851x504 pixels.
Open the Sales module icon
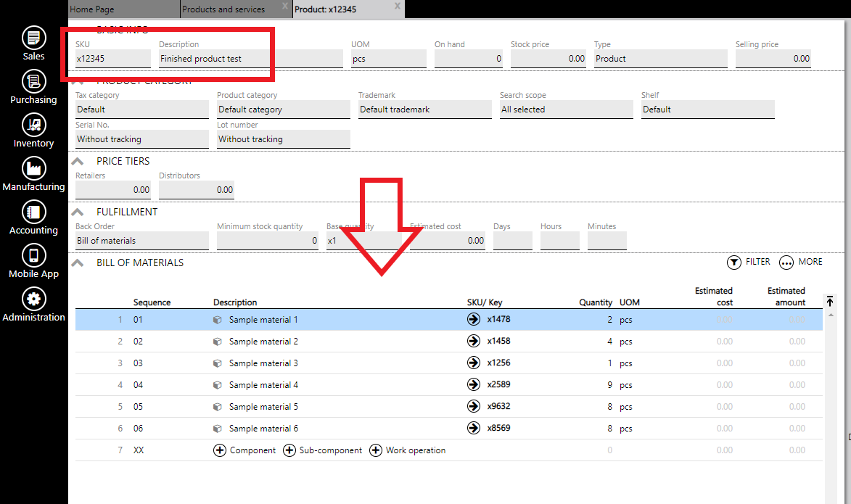(34, 38)
